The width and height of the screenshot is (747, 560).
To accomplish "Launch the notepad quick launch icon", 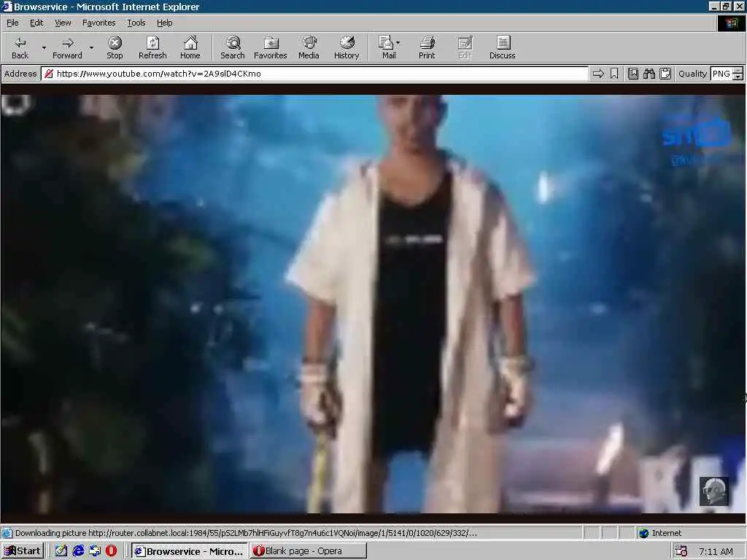I will click(61, 551).
